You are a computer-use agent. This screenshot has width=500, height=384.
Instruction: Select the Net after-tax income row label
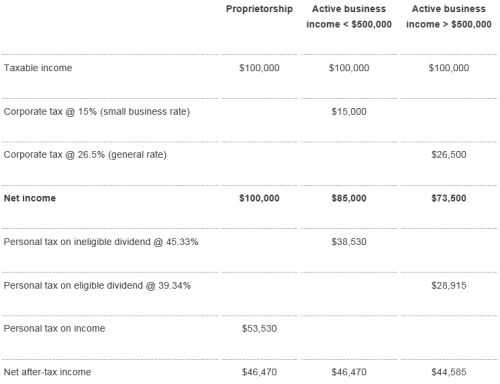point(47,372)
